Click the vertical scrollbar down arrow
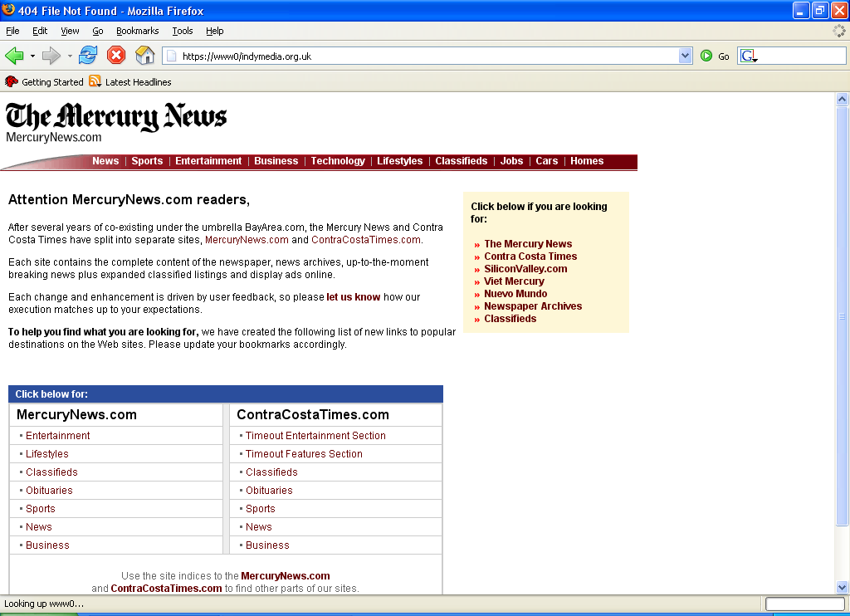Screen dimensions: 850x616 pos(843,587)
